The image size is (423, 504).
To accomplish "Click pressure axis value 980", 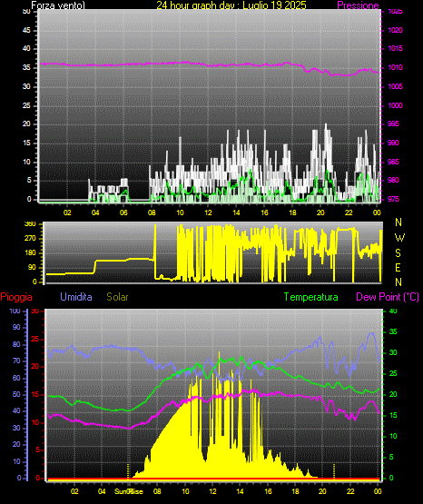I will [393, 180].
